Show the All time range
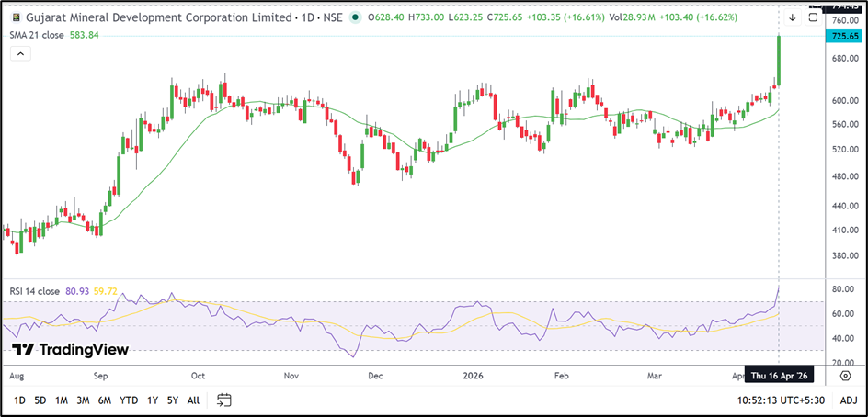This screenshot has width=868, height=417. pos(193,400)
